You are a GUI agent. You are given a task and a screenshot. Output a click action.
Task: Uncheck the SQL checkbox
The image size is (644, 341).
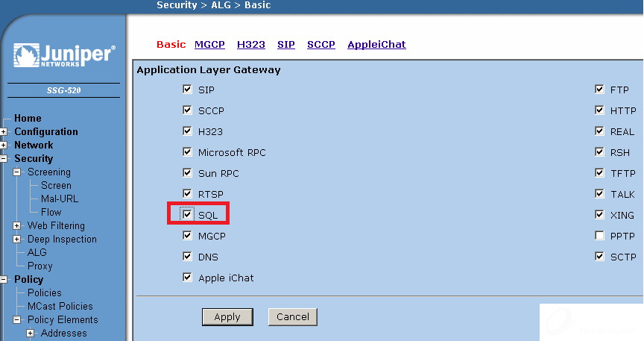(x=187, y=215)
